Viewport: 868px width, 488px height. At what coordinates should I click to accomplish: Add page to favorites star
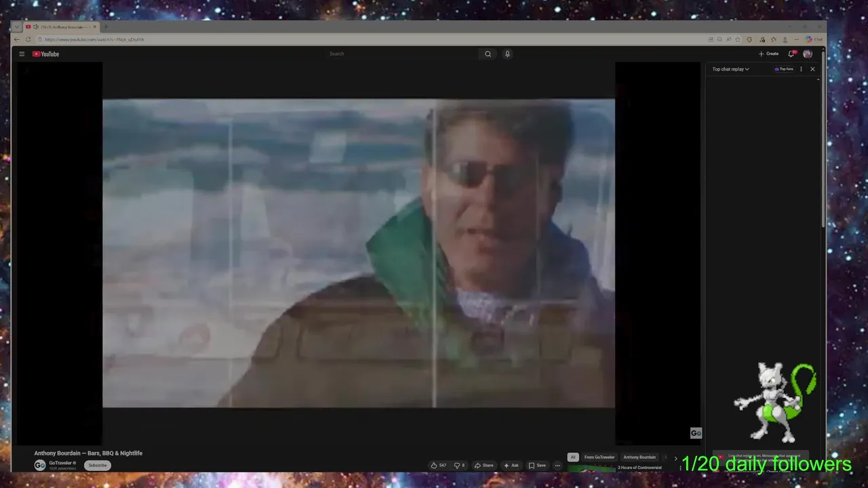pyautogui.click(x=738, y=39)
